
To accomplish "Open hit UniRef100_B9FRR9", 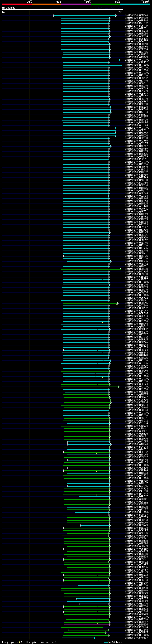I will click(x=136, y=26).
